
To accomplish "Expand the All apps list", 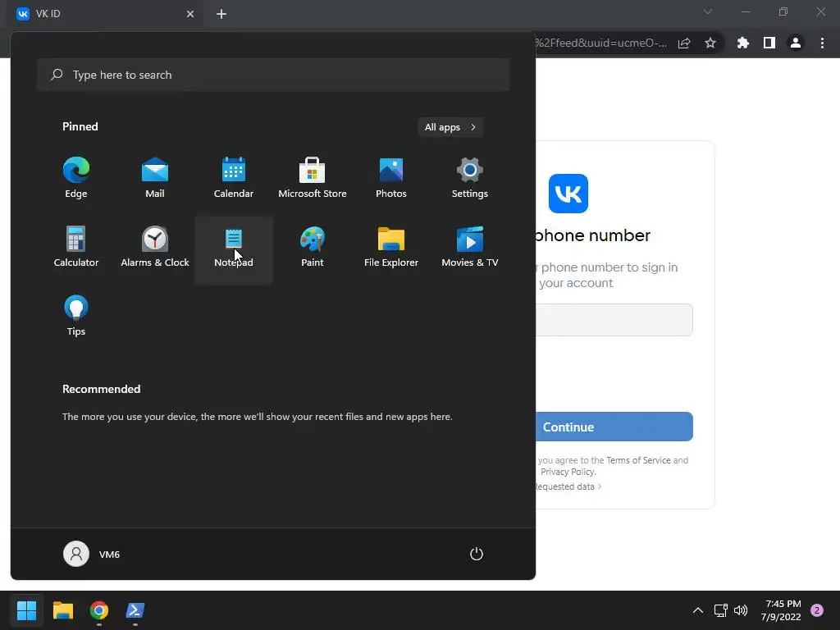I will pos(450,127).
